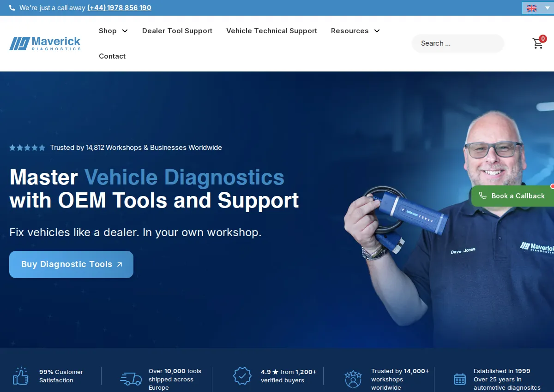Click '4.9 from 1,200+ verified buyers' text
554x392 pixels.
point(289,376)
